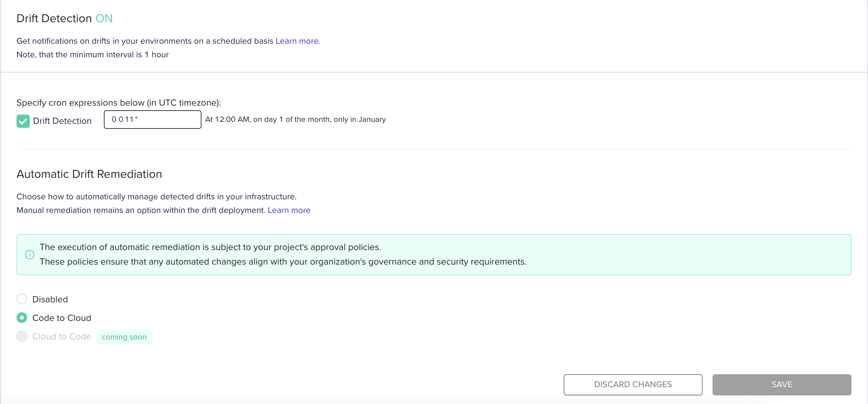Click the green ON status text
868x404 pixels.
click(104, 18)
